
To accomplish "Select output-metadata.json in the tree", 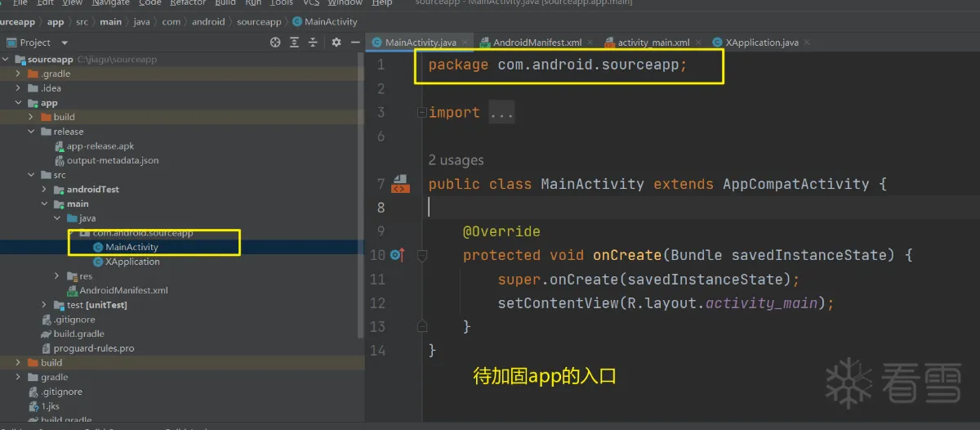I will point(113,160).
